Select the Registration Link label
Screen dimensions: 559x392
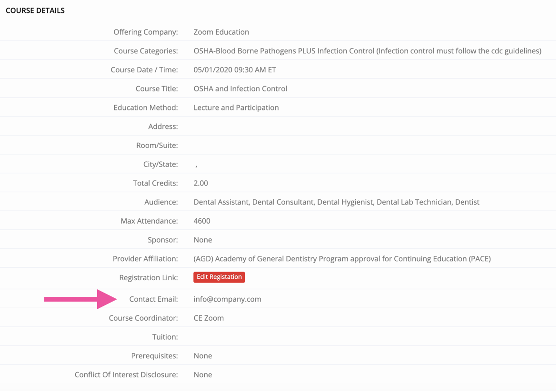[149, 278]
